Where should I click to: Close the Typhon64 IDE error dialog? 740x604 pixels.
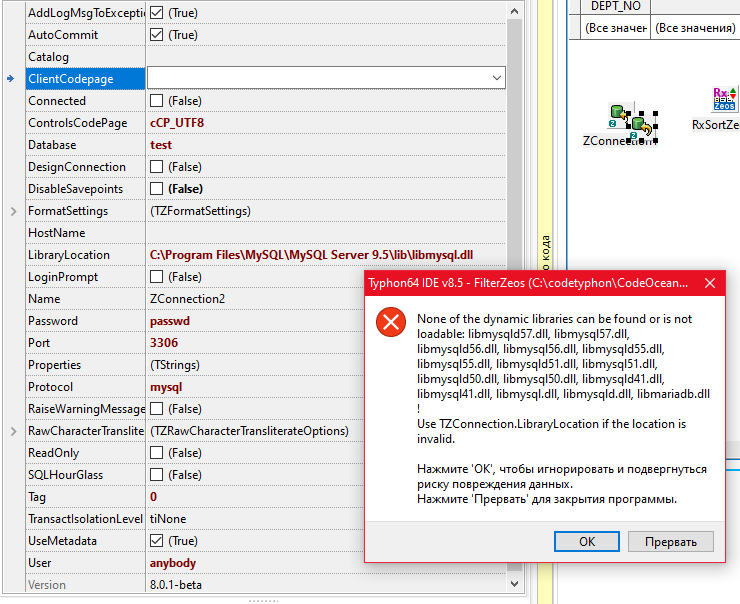click(711, 283)
